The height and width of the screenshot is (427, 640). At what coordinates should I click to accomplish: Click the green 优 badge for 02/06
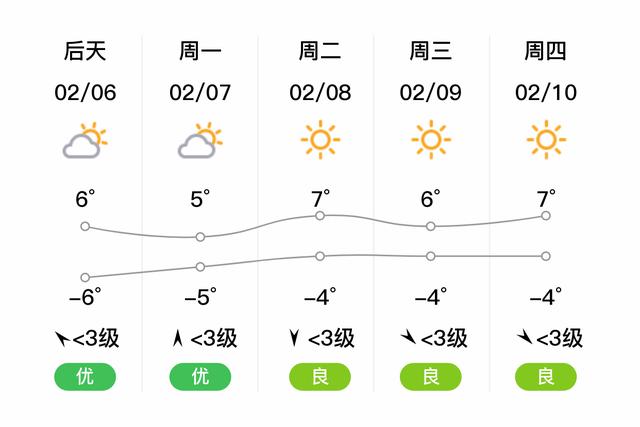pyautogui.click(x=85, y=376)
